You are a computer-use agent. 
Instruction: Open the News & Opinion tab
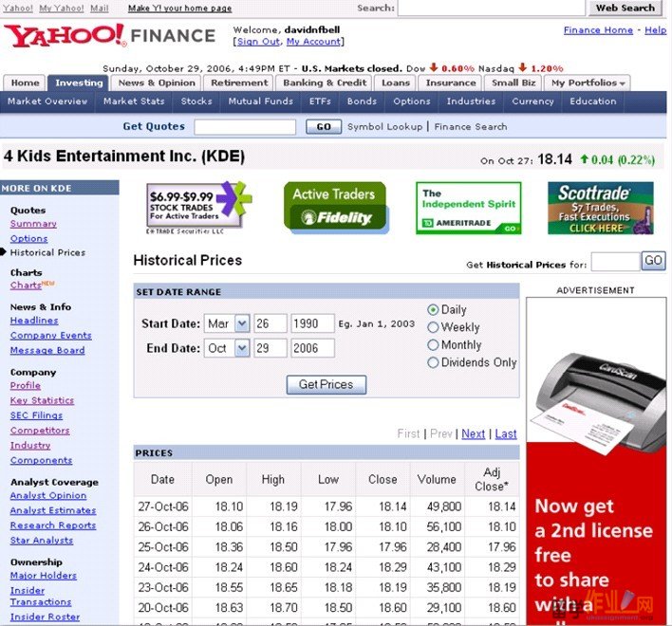[157, 83]
